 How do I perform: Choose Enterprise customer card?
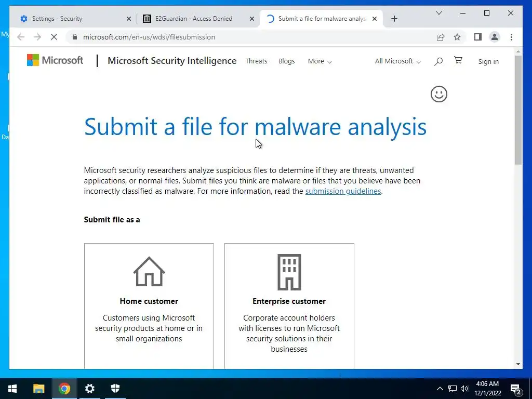coord(289,305)
